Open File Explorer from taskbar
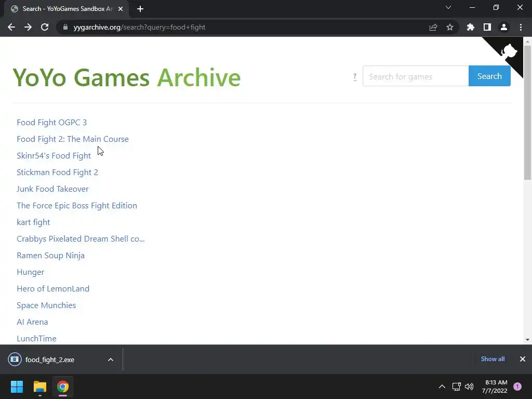 tap(40, 387)
